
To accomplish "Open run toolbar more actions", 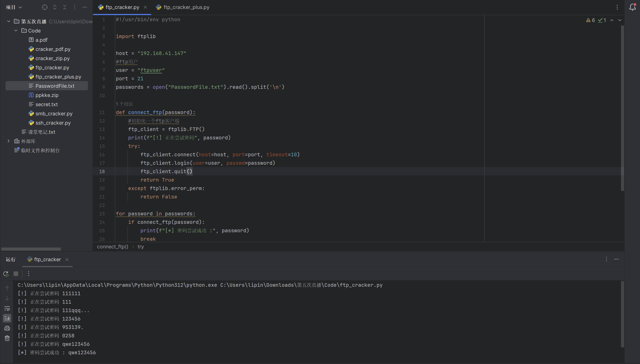I will pyautogui.click(x=29, y=274).
